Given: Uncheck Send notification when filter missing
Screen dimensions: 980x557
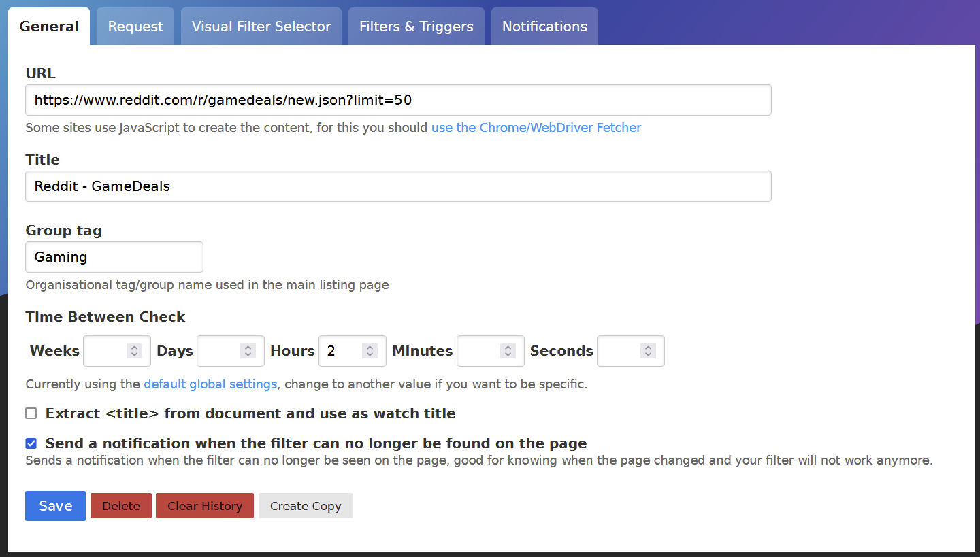Looking at the screenshot, I should click(x=31, y=443).
